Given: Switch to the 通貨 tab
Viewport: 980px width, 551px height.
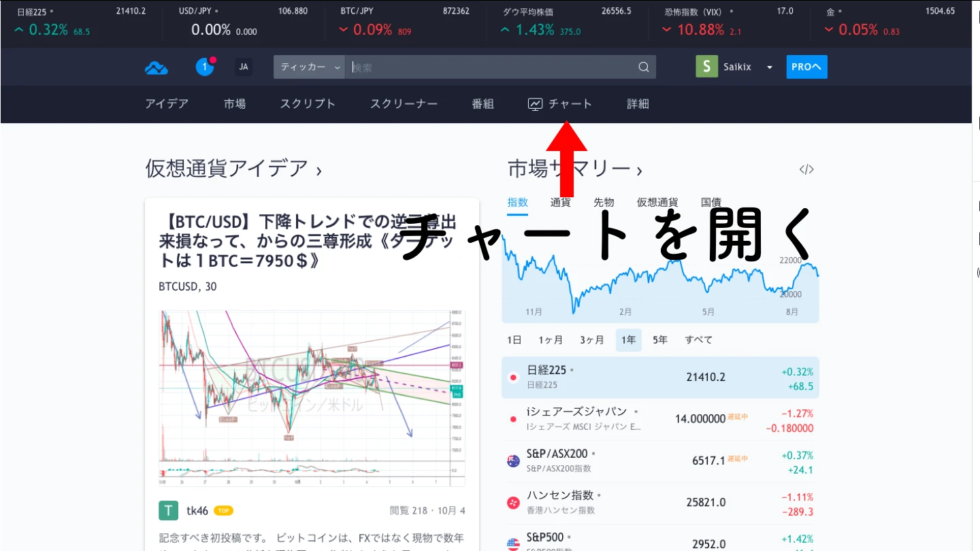Looking at the screenshot, I should point(559,202).
